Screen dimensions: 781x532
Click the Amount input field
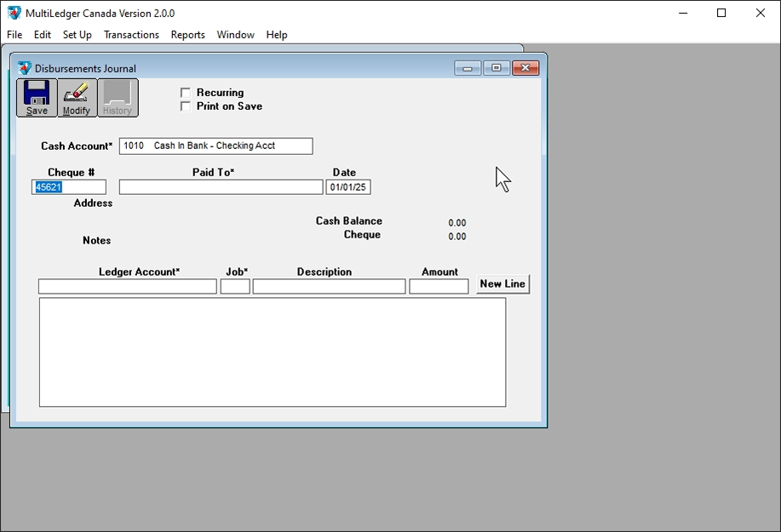point(439,287)
